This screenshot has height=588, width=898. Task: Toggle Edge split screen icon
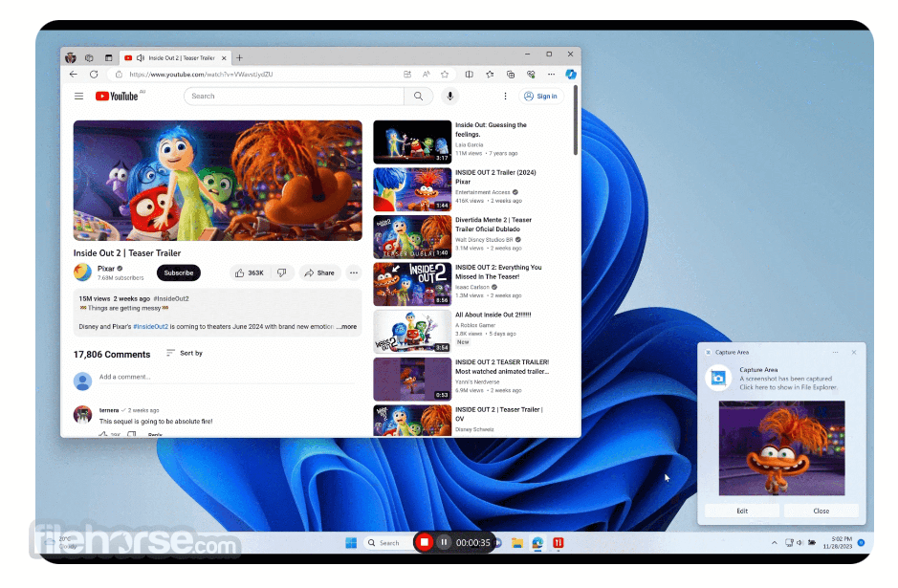pyautogui.click(x=469, y=75)
